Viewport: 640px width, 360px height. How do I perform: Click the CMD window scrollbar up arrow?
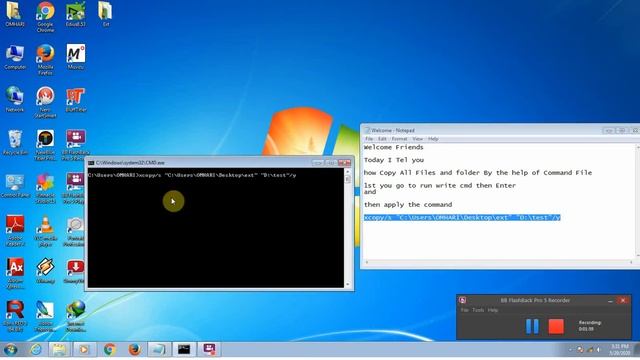pos(348,171)
